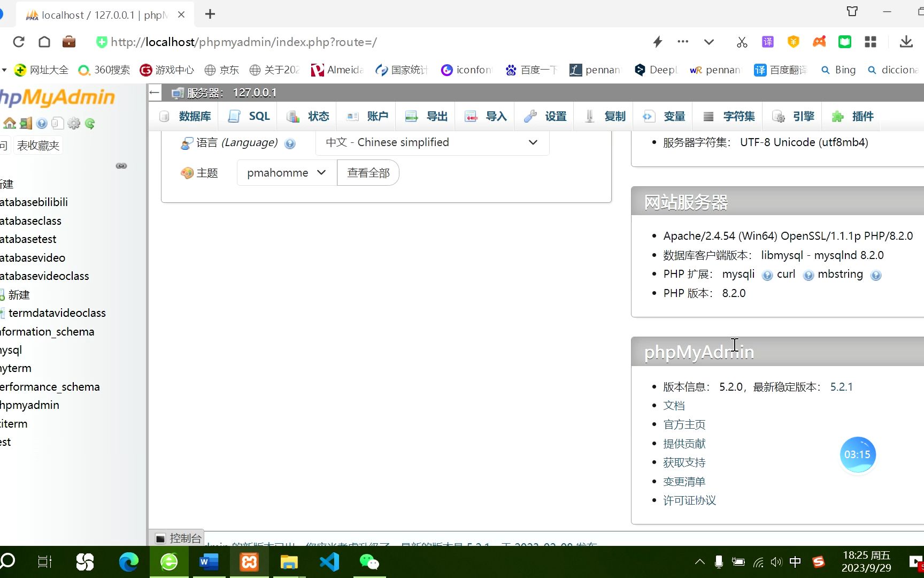Reload navigation panel with green refresh icon
The width and height of the screenshot is (924, 578).
click(x=90, y=124)
